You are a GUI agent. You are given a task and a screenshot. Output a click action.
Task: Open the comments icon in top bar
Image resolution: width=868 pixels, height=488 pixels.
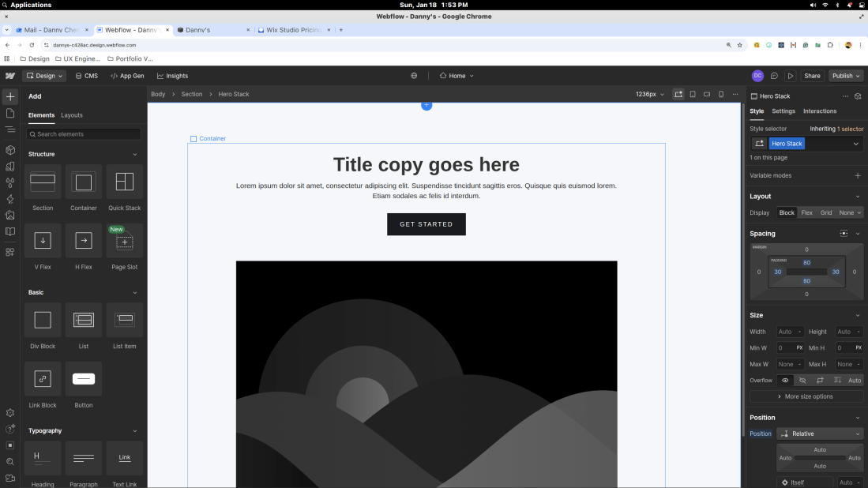coord(774,76)
